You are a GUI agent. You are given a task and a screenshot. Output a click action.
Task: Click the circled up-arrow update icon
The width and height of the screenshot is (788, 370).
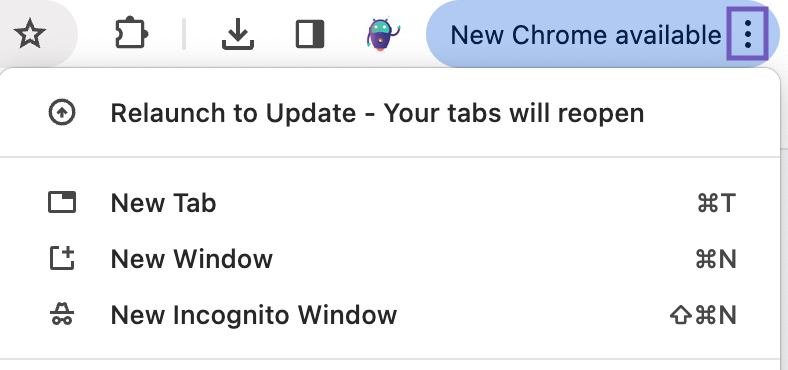click(x=62, y=112)
